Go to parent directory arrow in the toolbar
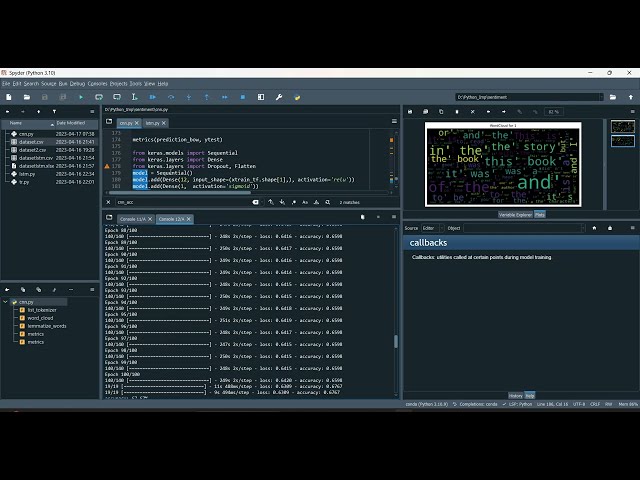This screenshot has width=640, height=480. 631,97
